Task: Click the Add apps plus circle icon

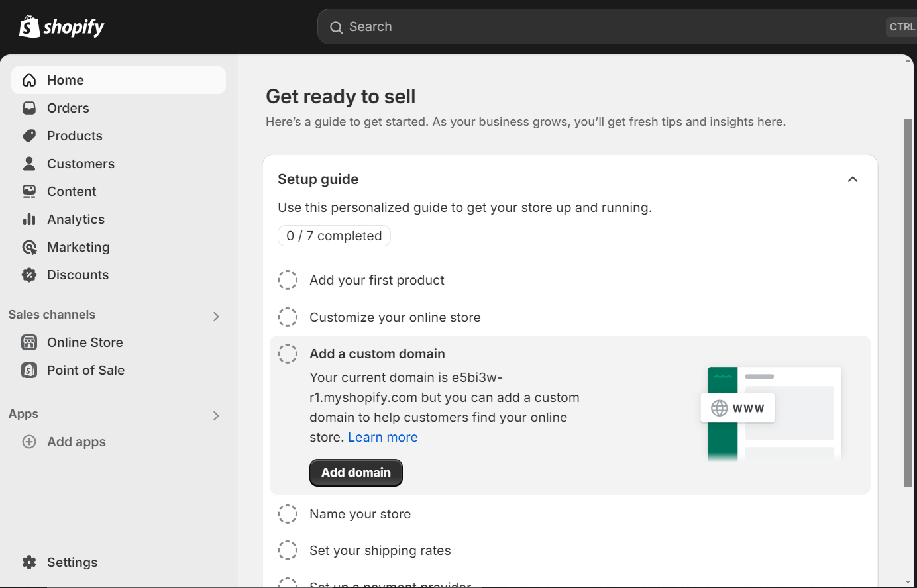Action: pos(29,442)
